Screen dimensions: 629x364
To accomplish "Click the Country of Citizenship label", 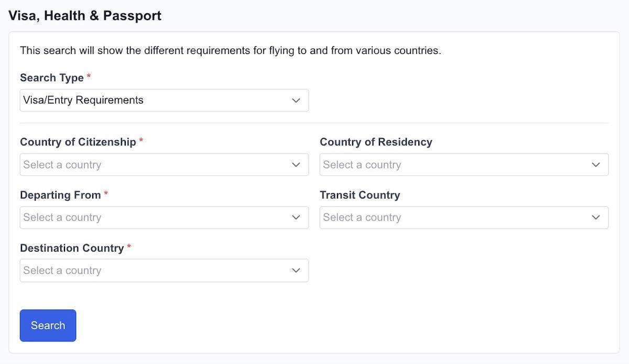I will pyautogui.click(x=78, y=142).
